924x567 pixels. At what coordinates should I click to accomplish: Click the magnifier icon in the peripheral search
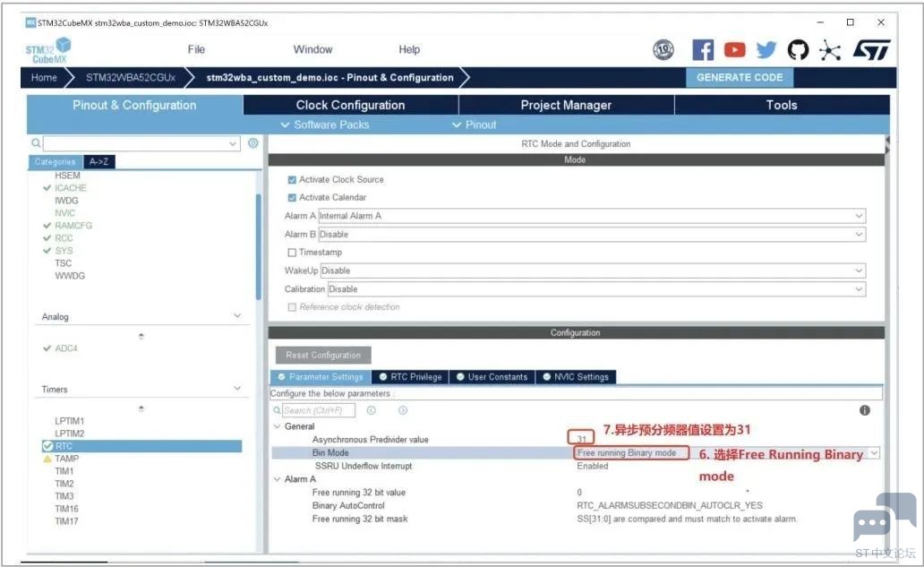click(x=36, y=143)
